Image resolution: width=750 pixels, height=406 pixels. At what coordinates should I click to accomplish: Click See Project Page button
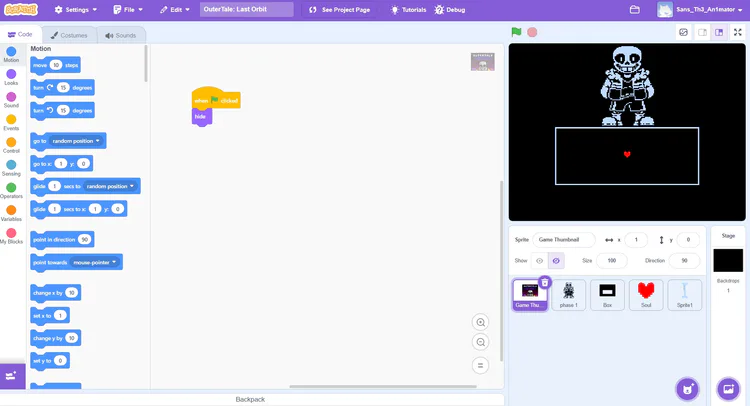click(340, 10)
